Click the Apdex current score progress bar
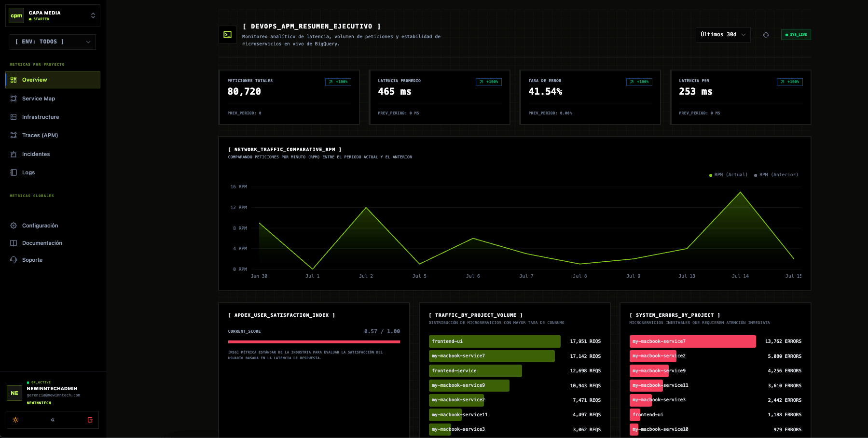 click(314, 342)
